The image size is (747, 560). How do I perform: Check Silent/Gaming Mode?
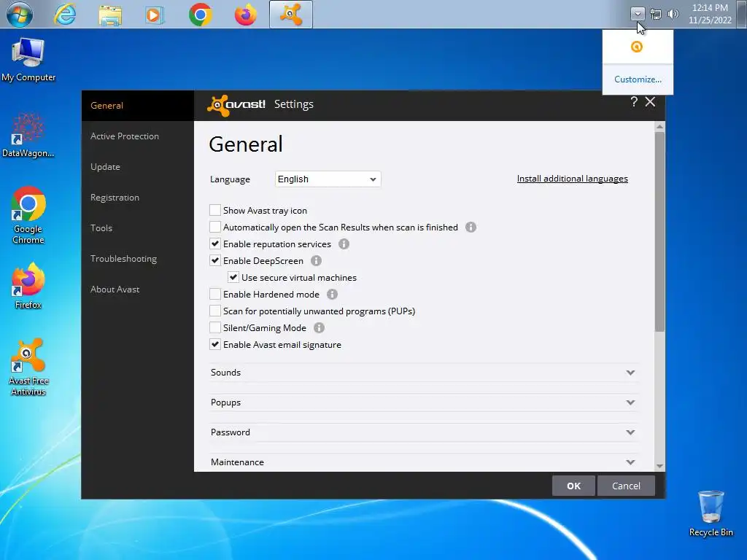215,327
